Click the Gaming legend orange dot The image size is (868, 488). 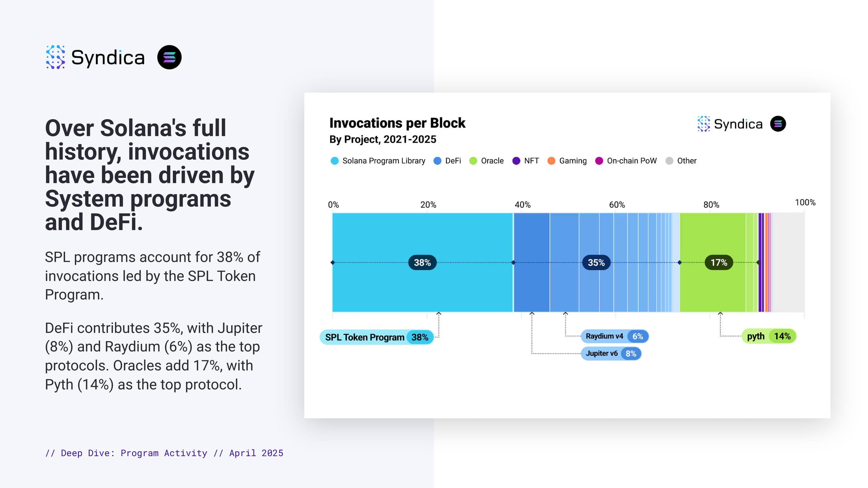(551, 161)
